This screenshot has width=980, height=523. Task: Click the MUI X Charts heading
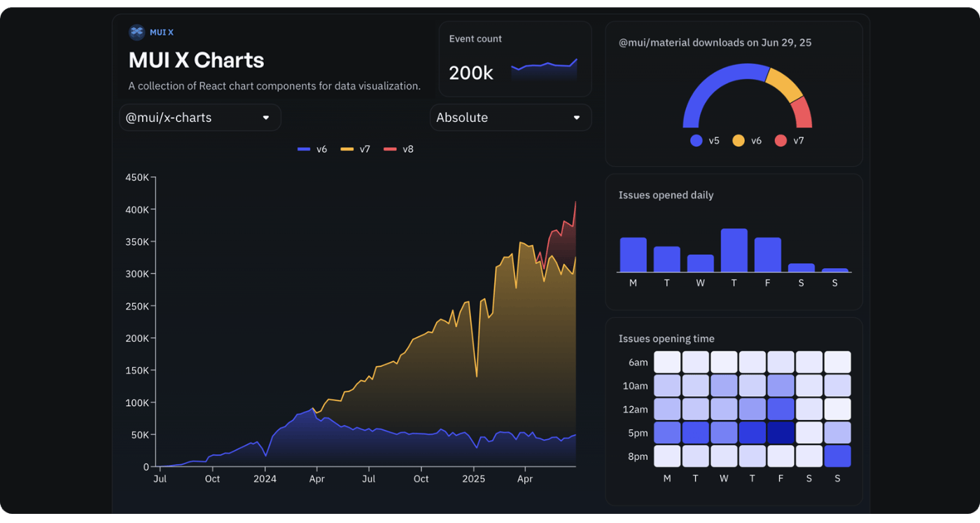pyautogui.click(x=196, y=60)
